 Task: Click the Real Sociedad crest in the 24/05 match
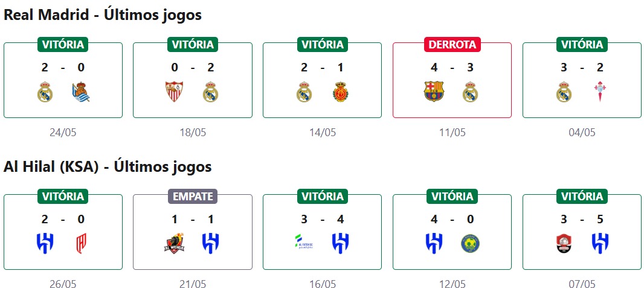tap(80, 92)
